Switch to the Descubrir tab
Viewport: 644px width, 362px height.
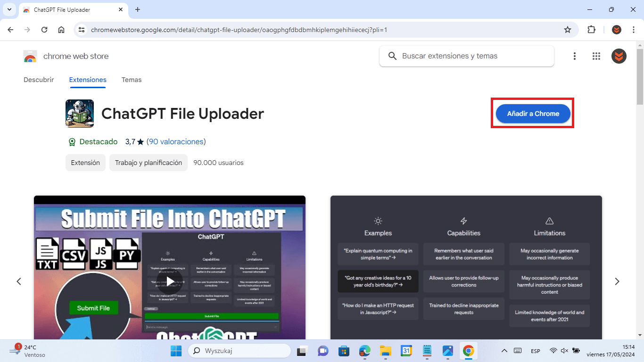(39, 80)
